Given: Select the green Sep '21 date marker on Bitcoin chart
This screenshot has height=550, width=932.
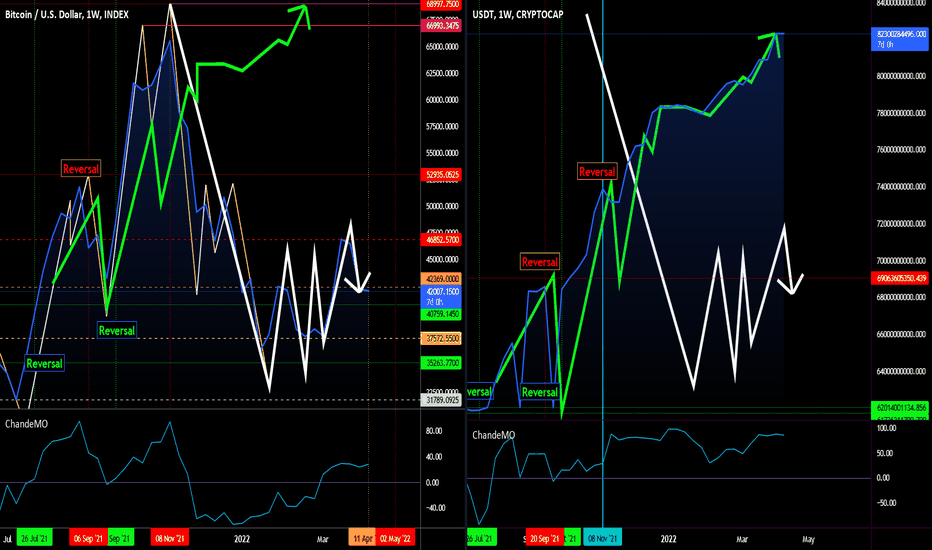Looking at the screenshot, I should (x=120, y=539).
